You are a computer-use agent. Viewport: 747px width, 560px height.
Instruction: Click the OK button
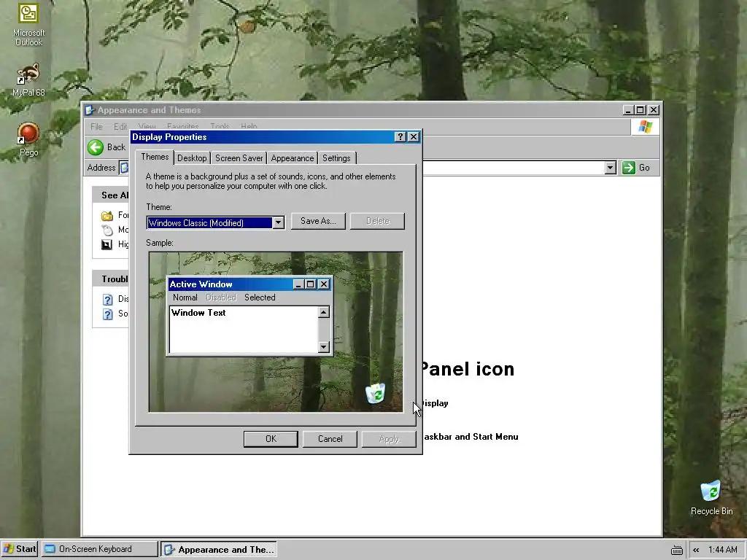[x=271, y=439]
